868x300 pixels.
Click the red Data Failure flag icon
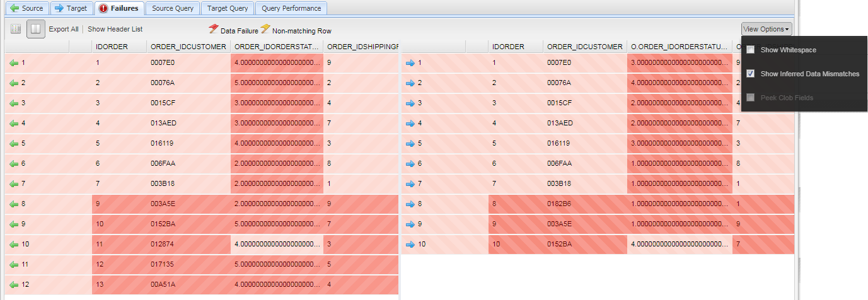(214, 29)
